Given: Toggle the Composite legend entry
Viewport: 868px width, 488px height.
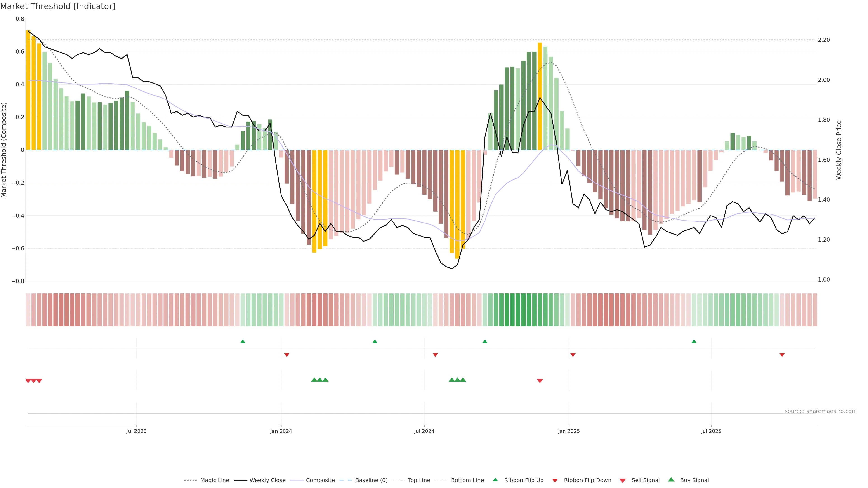Looking at the screenshot, I should coord(320,480).
